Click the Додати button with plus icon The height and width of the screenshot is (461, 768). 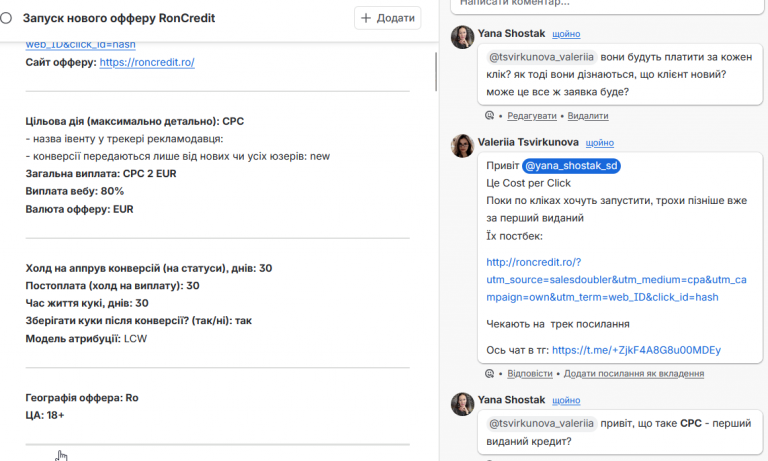pos(387,18)
